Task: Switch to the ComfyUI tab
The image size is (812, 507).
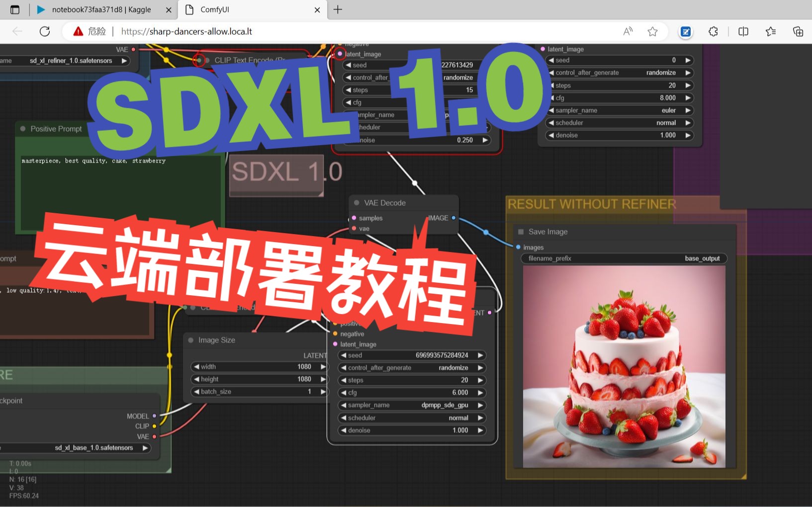Action: pos(253,9)
